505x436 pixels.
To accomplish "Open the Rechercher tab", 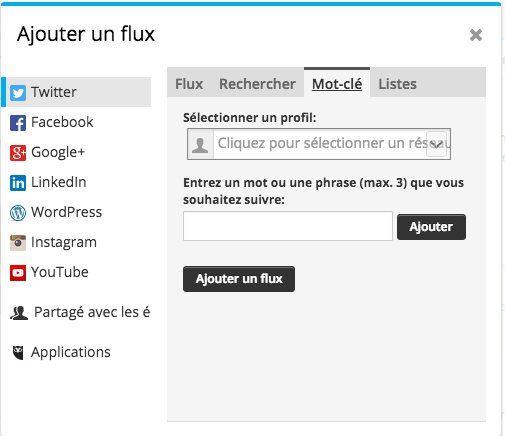I will click(257, 84).
